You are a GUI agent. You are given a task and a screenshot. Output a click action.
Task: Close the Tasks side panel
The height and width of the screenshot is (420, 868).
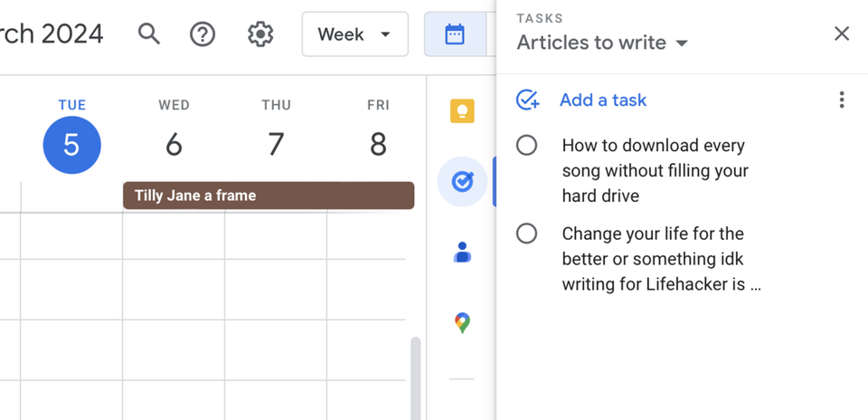[842, 33]
